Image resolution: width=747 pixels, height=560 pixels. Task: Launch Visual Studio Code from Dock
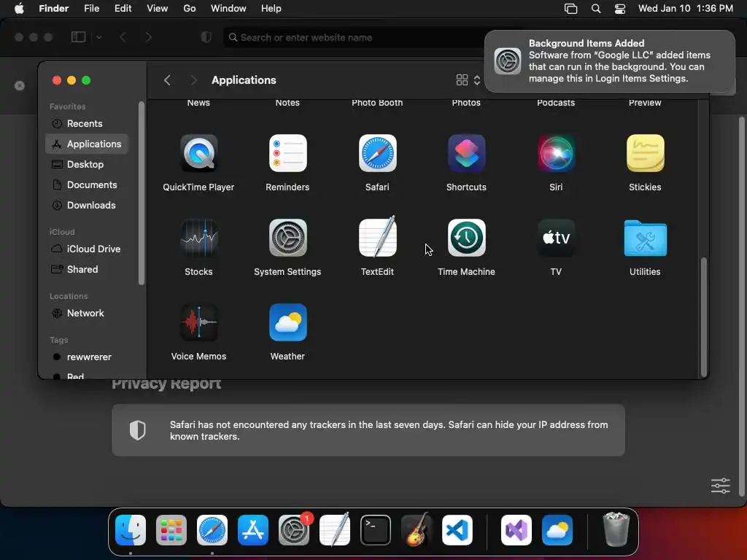coord(457,530)
